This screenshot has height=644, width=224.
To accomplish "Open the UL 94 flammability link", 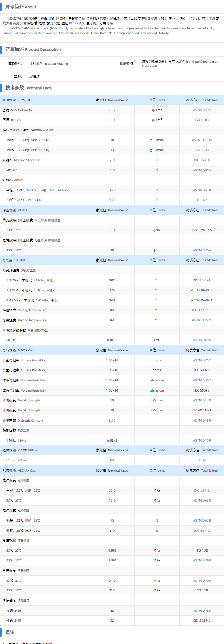I will point(202,460).
